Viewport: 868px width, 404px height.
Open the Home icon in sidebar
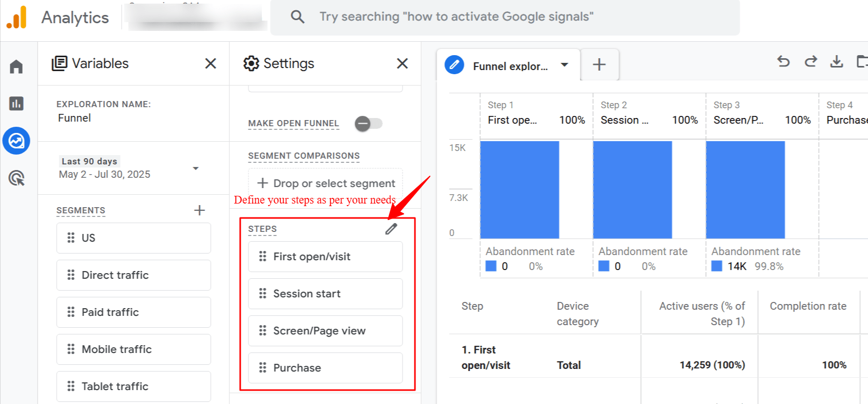click(x=16, y=66)
